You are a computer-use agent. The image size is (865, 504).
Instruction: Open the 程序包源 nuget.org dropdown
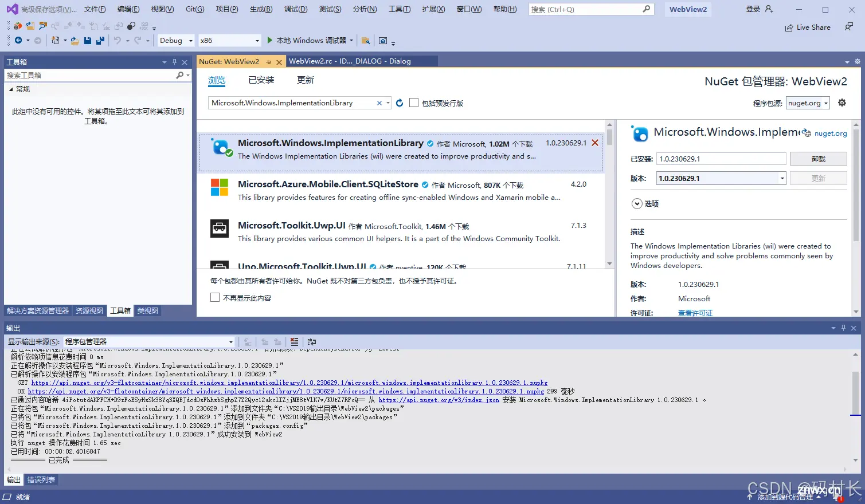pos(808,103)
